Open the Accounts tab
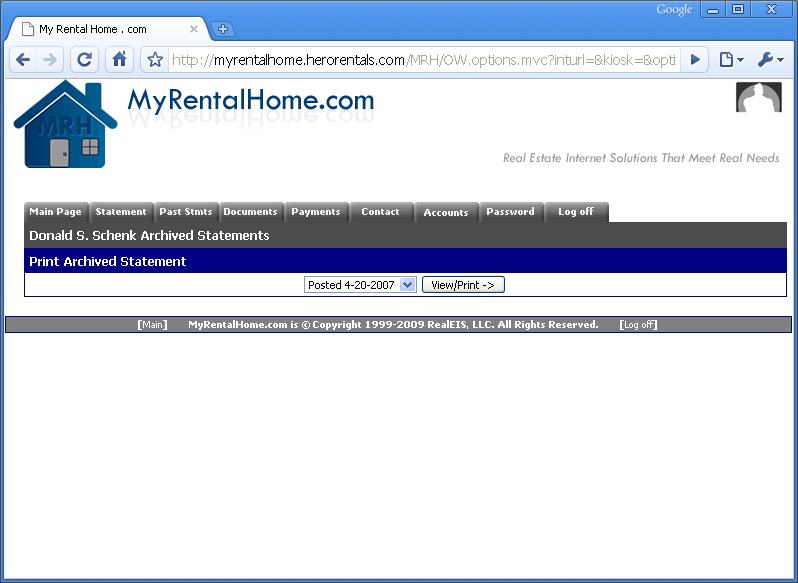This screenshot has width=798, height=583. [446, 213]
